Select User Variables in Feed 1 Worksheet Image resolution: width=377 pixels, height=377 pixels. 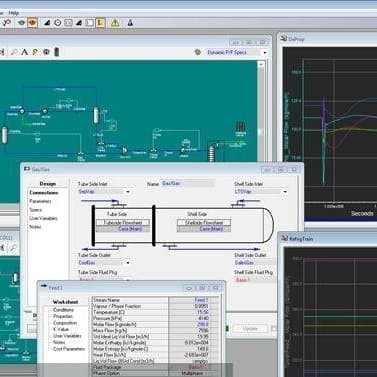tap(67, 336)
